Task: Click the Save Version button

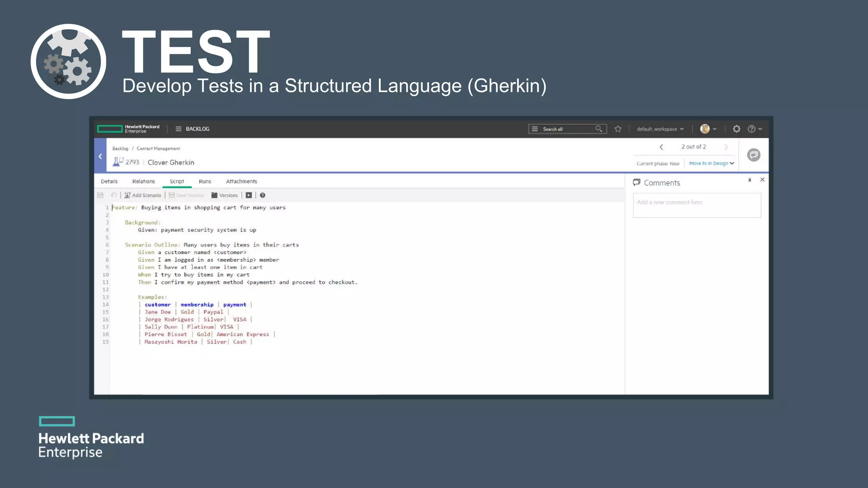Action: click(x=186, y=195)
